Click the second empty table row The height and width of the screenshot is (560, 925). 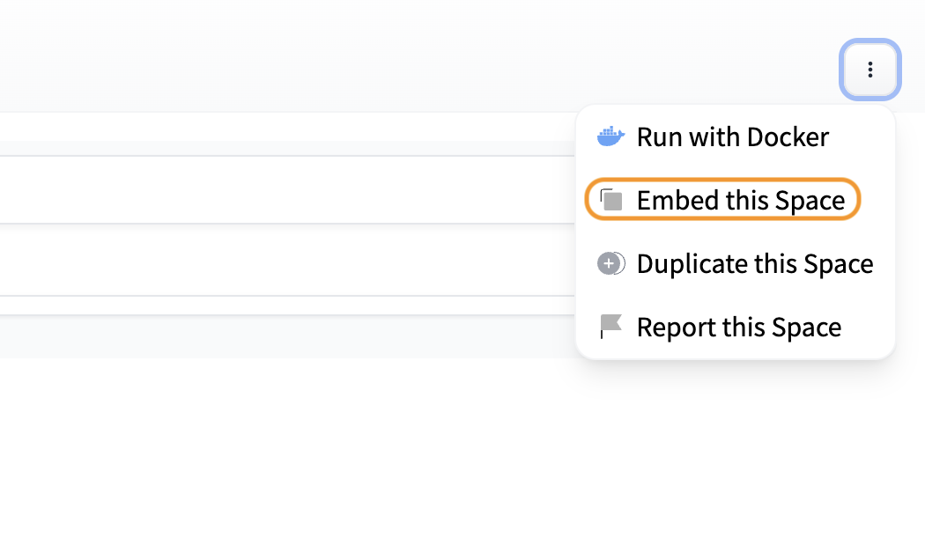[x=264, y=189]
